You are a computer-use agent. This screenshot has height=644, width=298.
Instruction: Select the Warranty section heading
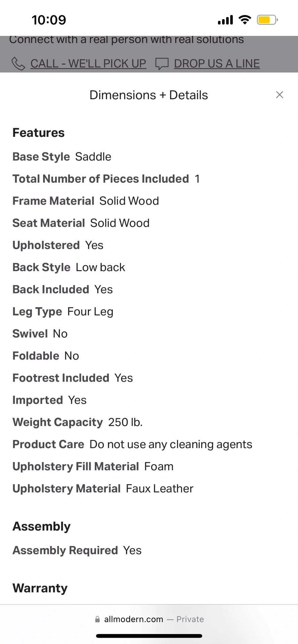click(x=40, y=588)
